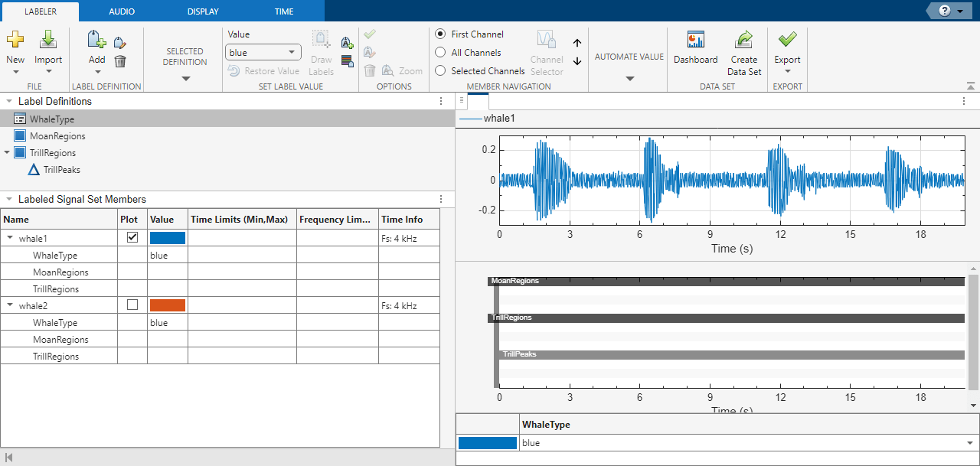
Task: Select the All Channels radio button
Action: [x=440, y=53]
